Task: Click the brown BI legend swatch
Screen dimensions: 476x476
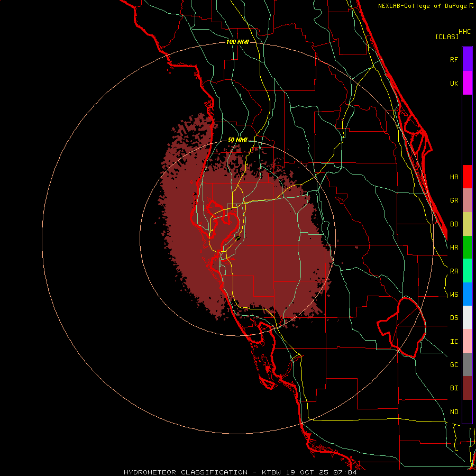Action: click(x=467, y=388)
